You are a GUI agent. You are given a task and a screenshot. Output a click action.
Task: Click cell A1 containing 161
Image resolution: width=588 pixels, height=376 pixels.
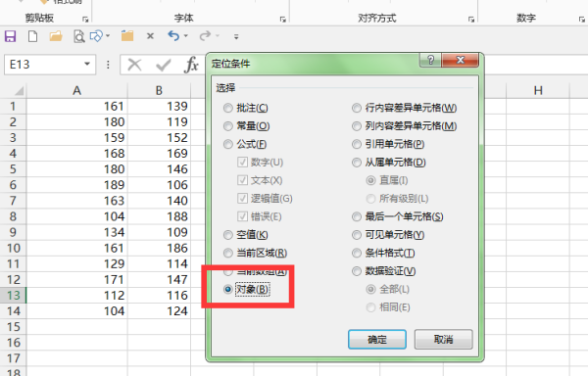tap(76, 106)
